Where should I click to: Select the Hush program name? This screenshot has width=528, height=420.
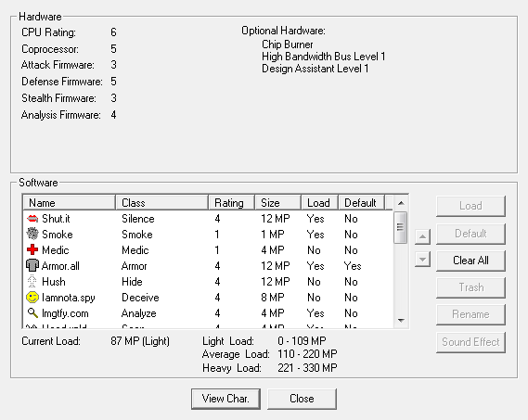54,282
